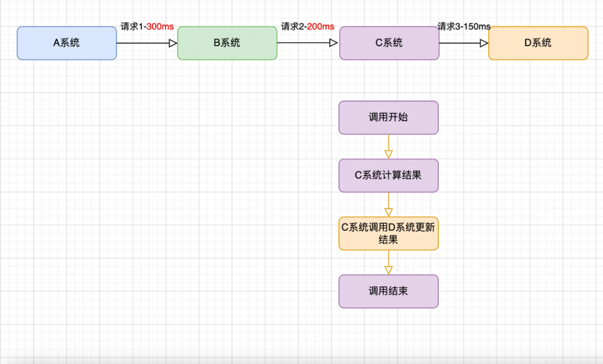Screen dimensions: 603x364
Task: Select the C系统调用D系统更新结果 step
Action: 388,233
